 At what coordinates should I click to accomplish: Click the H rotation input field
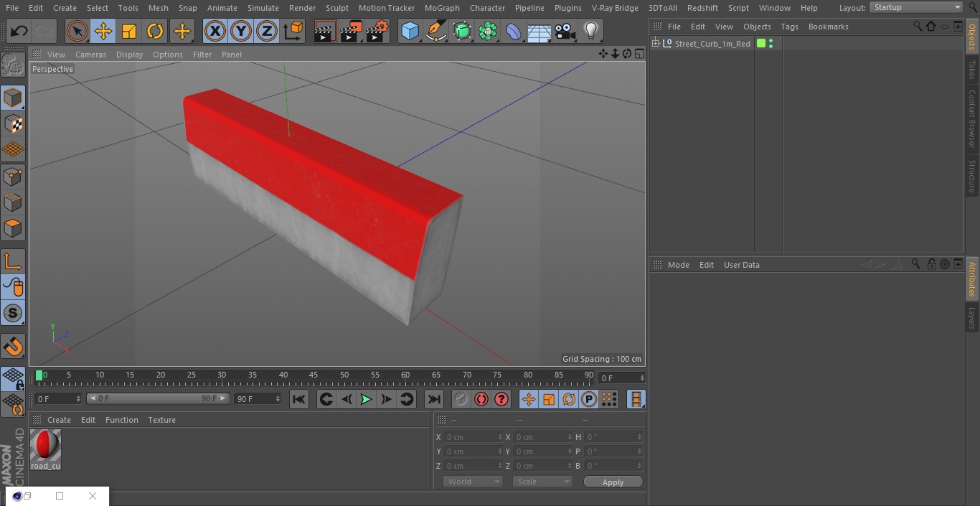(614, 437)
